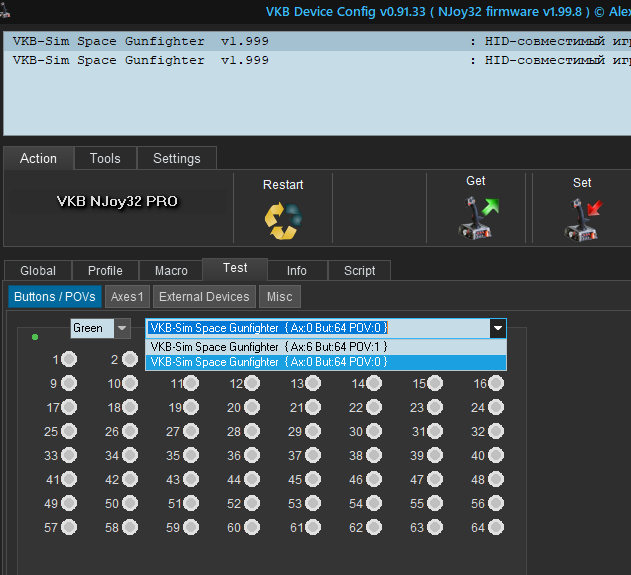Click button indicator 9
Viewport: 631px width, 575px height.
tap(69, 383)
